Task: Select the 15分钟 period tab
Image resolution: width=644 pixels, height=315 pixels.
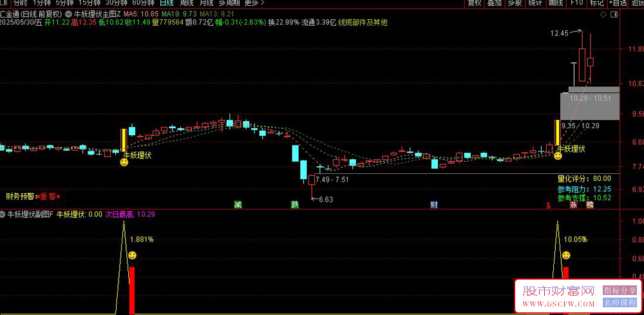Action: click(89, 3)
